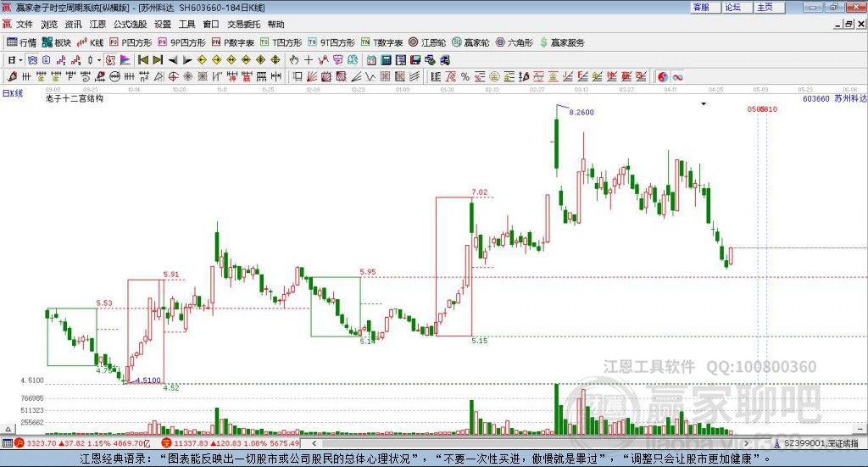This screenshot has height=467, width=868.
Task: Select the red pen drawing tool
Action: tap(12, 77)
